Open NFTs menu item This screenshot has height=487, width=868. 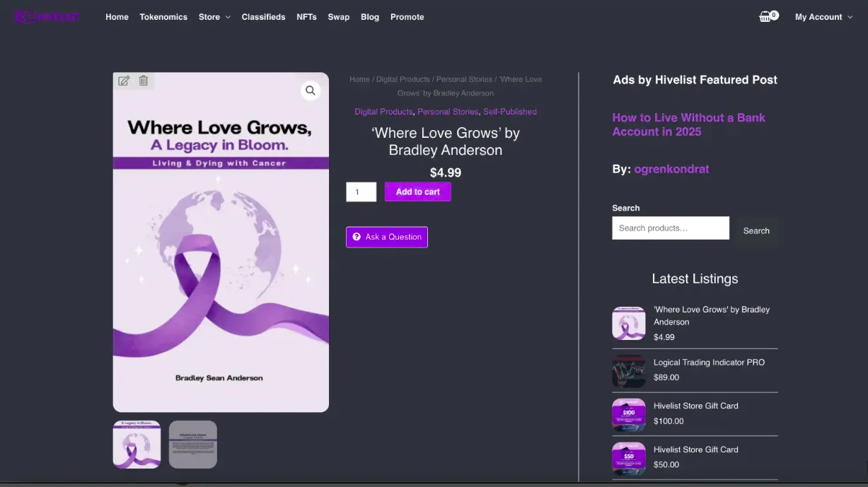tap(306, 17)
